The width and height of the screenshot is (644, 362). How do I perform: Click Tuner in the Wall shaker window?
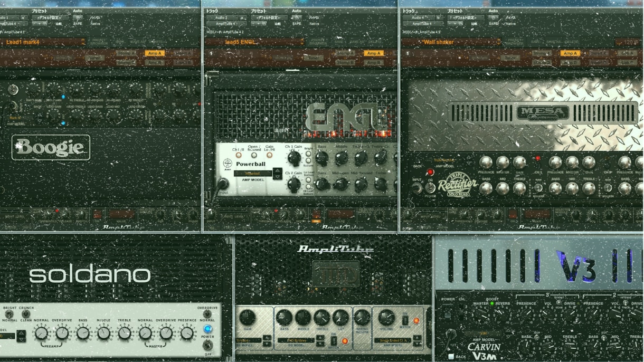pos(510,58)
